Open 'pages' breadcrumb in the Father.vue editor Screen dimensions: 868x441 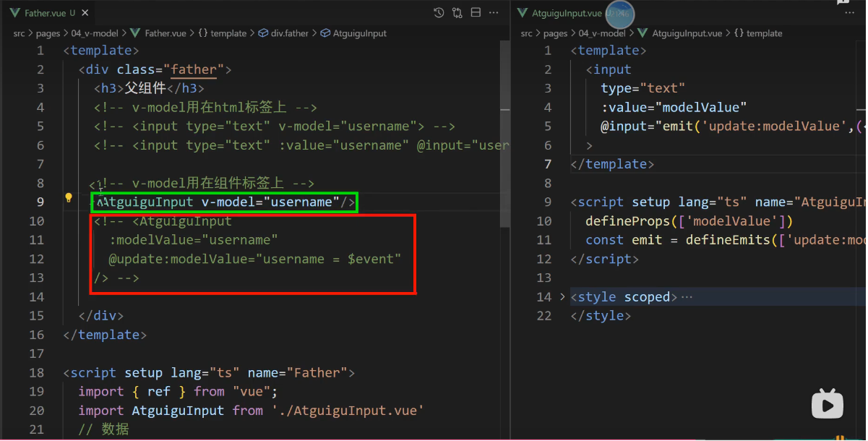pyautogui.click(x=48, y=33)
